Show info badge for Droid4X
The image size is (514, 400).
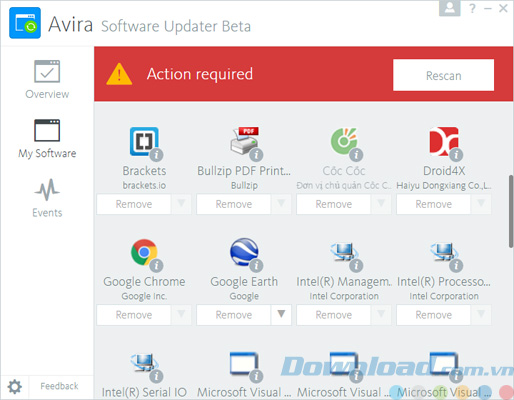click(x=456, y=155)
